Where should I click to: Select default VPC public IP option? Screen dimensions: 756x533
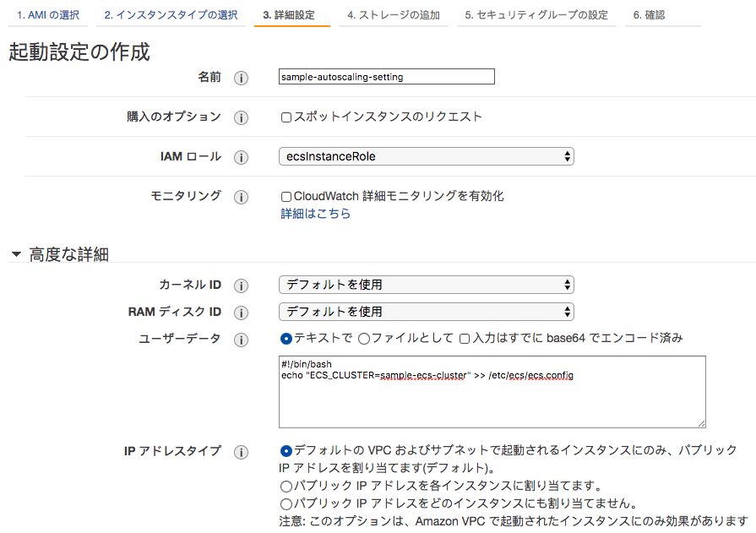286,451
